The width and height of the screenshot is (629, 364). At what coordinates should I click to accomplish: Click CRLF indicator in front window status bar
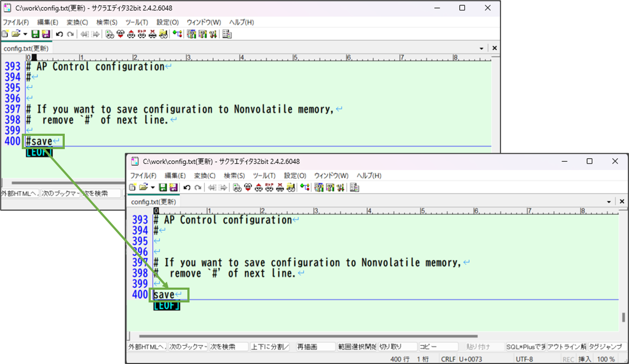pyautogui.click(x=448, y=359)
